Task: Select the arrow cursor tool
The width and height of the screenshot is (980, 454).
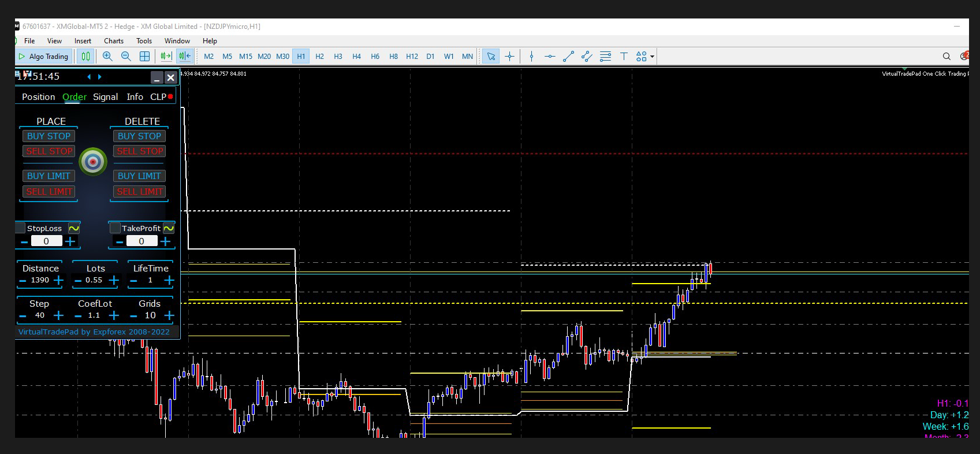Action: (491, 56)
